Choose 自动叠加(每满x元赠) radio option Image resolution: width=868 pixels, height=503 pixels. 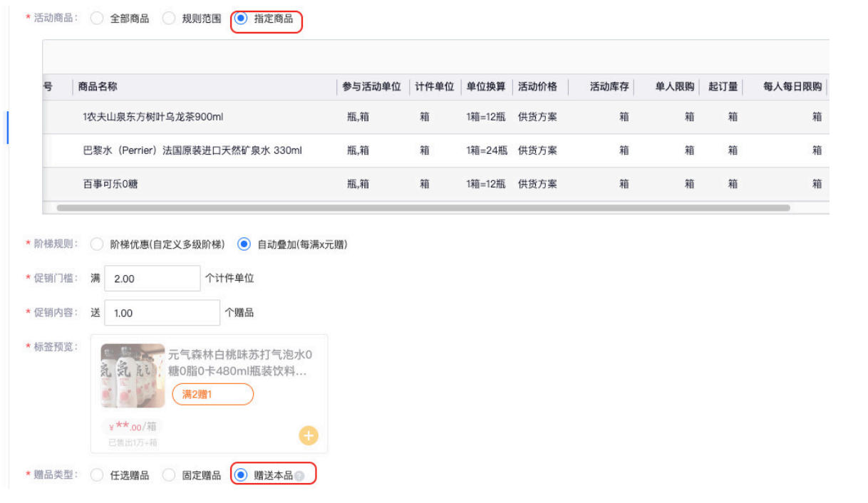(244, 244)
